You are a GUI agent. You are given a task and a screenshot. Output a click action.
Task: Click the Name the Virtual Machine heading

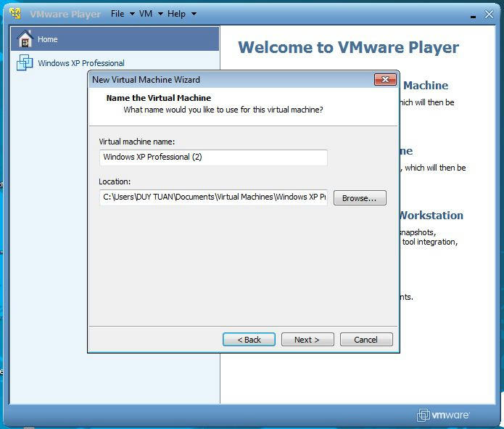click(159, 98)
